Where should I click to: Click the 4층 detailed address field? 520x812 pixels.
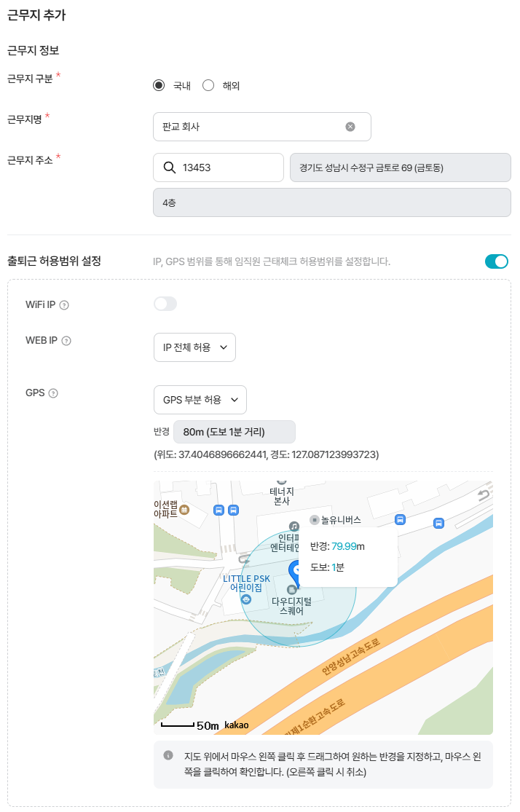[x=331, y=202]
